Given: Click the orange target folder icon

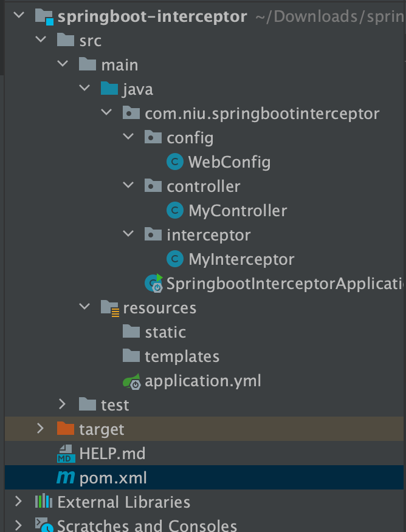Looking at the screenshot, I should [65, 429].
